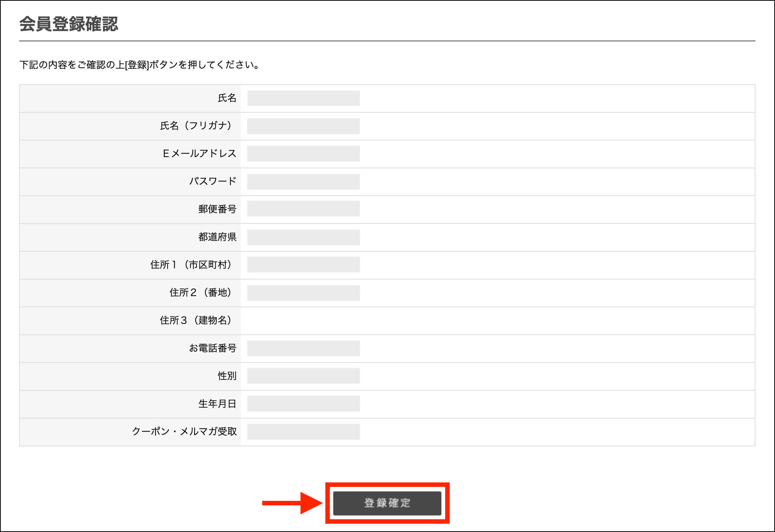Click the 氏名 value field
Viewport: 775px width, 532px height.
pos(303,98)
